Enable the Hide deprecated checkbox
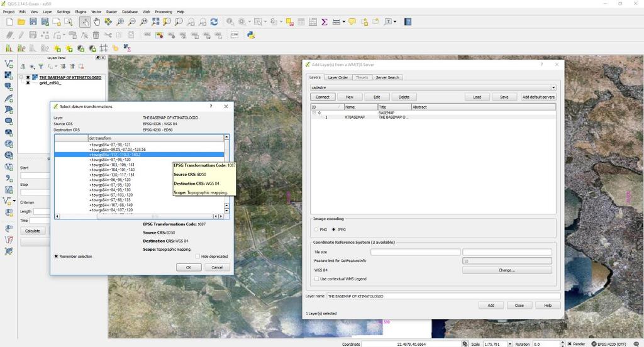This screenshot has width=644, height=347. coord(197,256)
